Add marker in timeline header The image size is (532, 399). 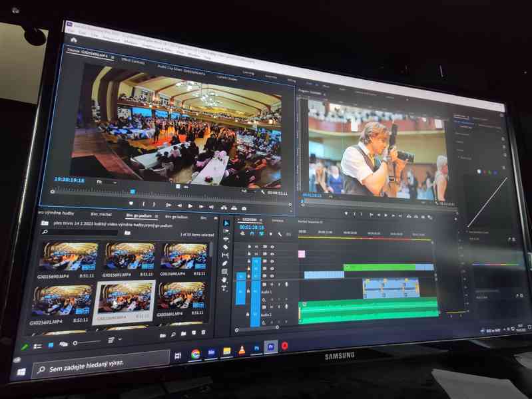pyautogui.click(x=270, y=234)
